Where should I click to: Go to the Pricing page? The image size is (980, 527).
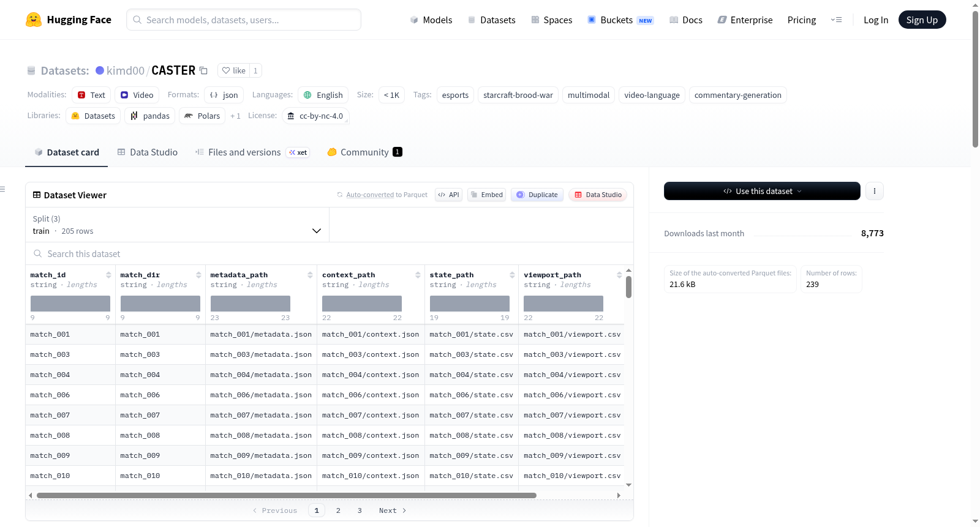(x=802, y=20)
